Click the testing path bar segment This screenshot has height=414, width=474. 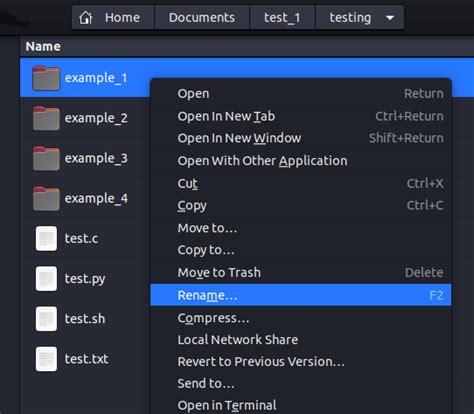(360, 17)
